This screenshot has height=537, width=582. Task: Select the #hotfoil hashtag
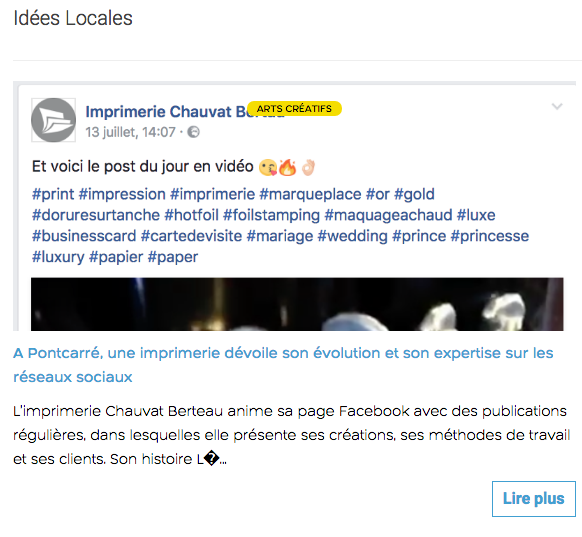192,215
